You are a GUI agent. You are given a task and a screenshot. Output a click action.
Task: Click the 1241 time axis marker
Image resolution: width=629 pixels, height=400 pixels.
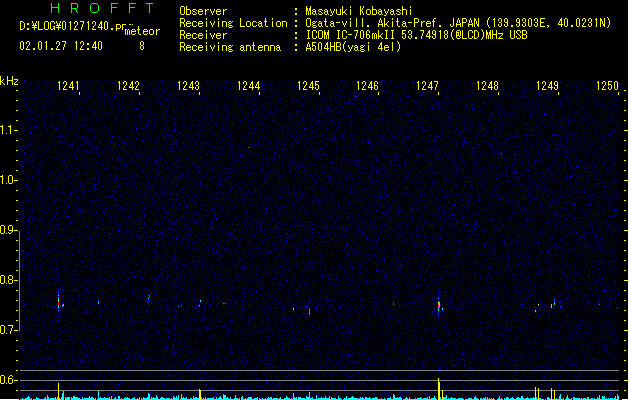(x=68, y=86)
